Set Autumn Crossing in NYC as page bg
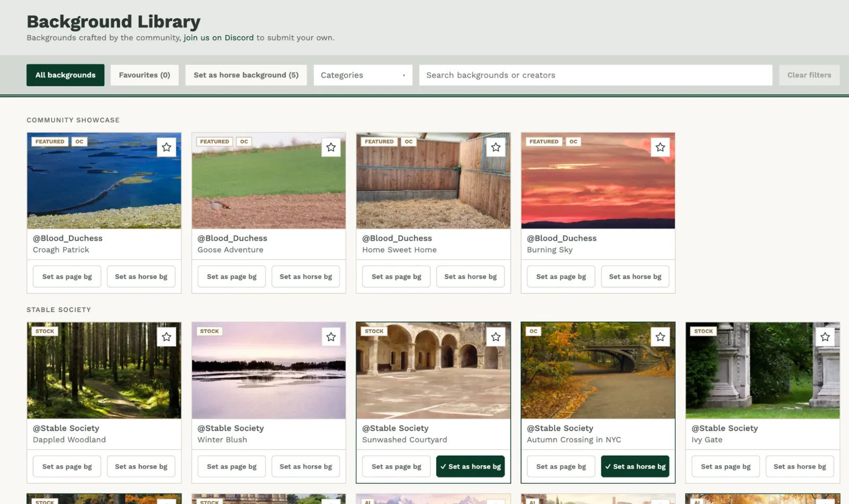 point(561,466)
